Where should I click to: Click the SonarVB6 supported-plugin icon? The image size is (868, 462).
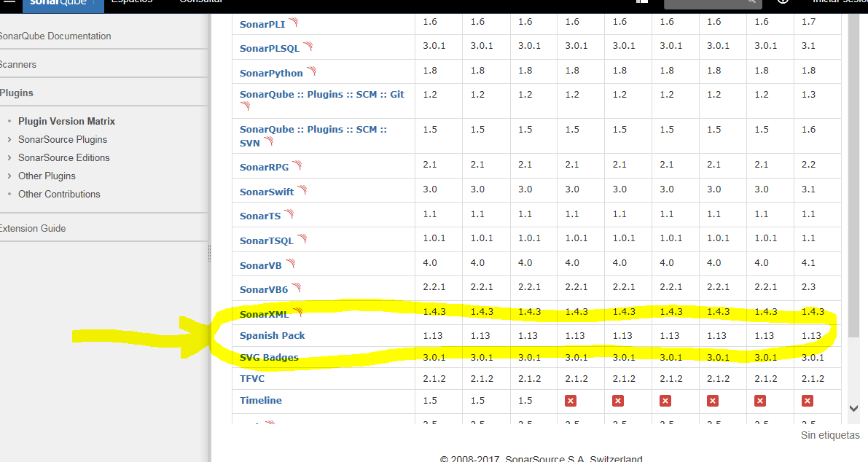click(x=297, y=288)
